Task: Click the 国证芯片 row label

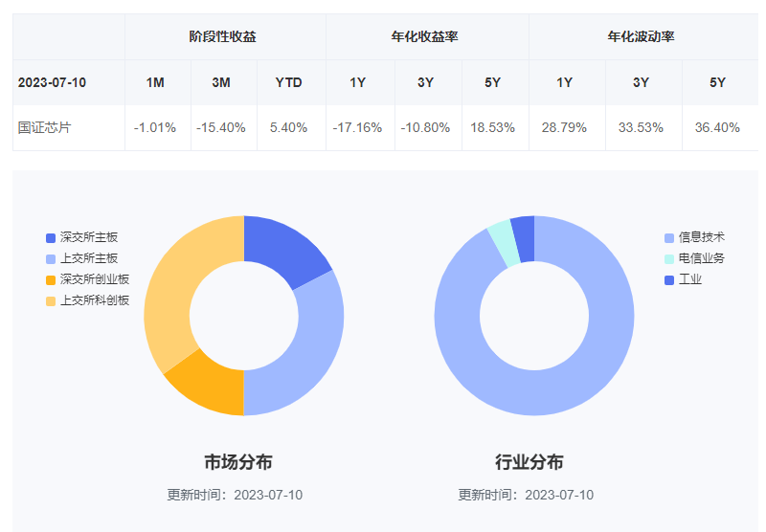Action: [44, 128]
